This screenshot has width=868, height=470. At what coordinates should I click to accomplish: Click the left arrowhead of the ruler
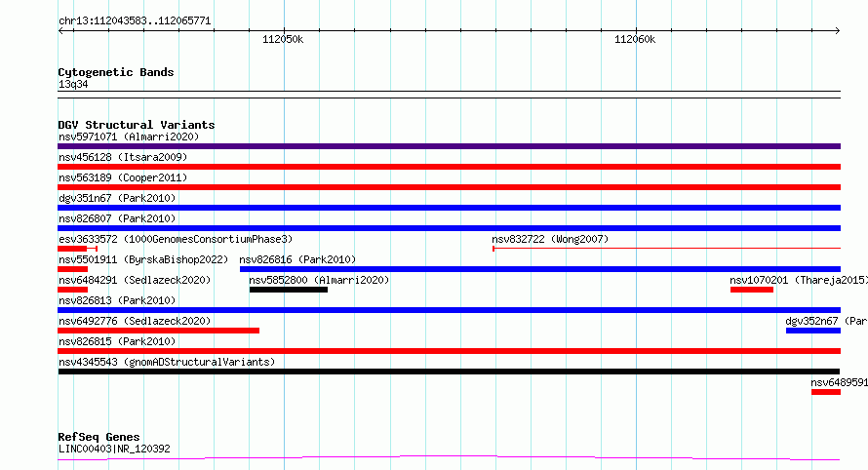point(60,31)
